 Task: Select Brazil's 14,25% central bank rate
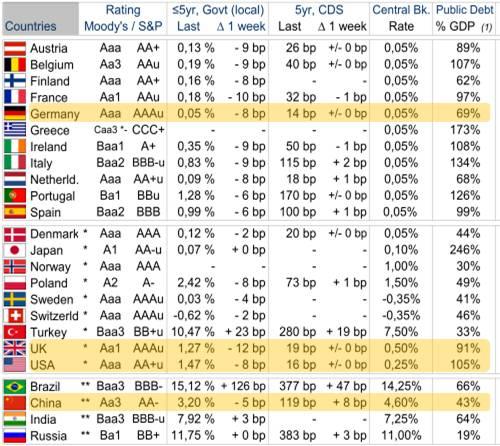coord(401,386)
